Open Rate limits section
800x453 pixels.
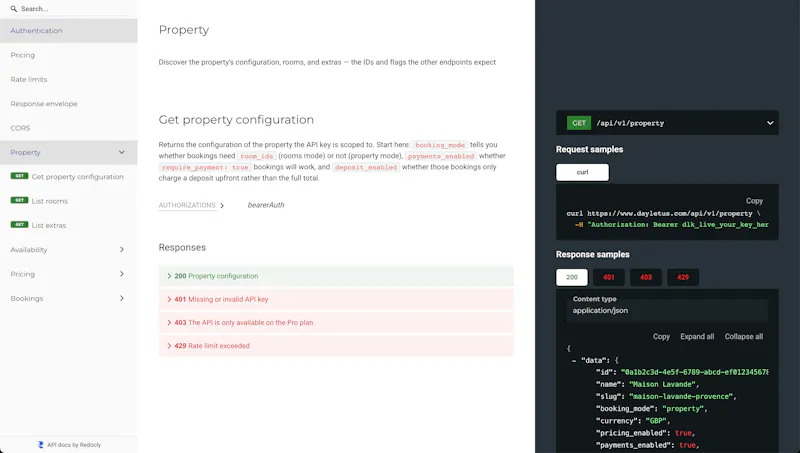tap(68, 80)
